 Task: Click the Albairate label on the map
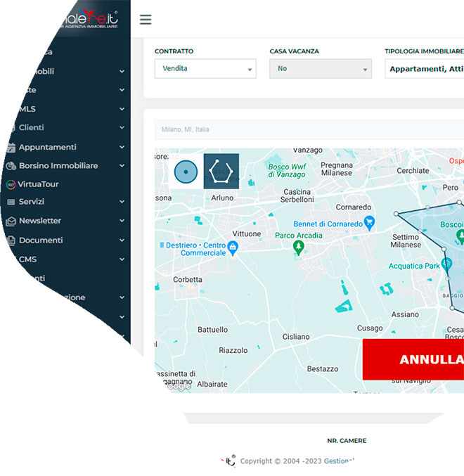click(x=212, y=385)
